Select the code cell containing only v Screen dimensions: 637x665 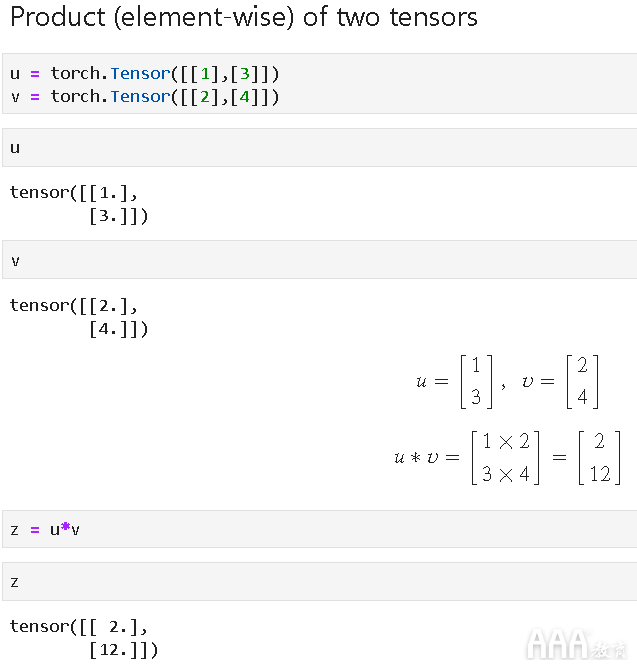[319, 260]
